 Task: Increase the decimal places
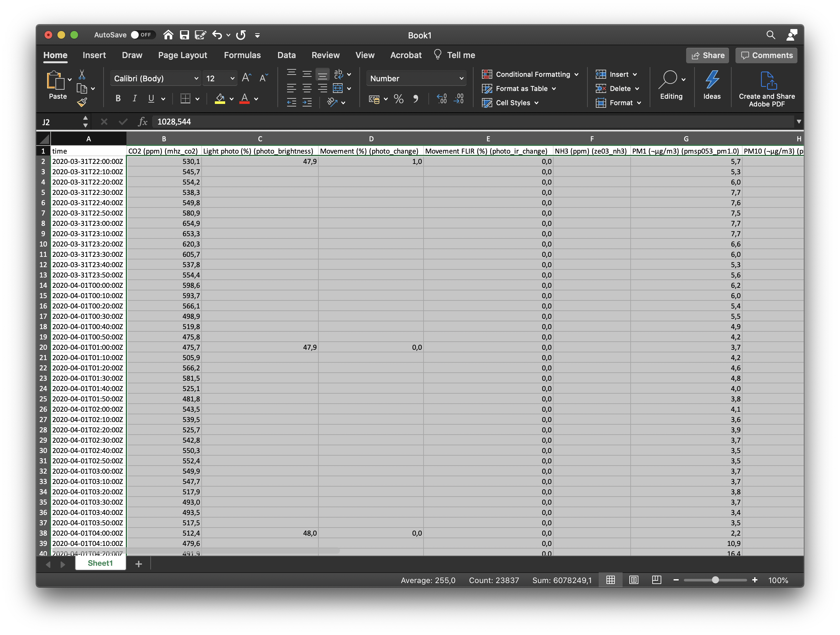[x=442, y=99]
